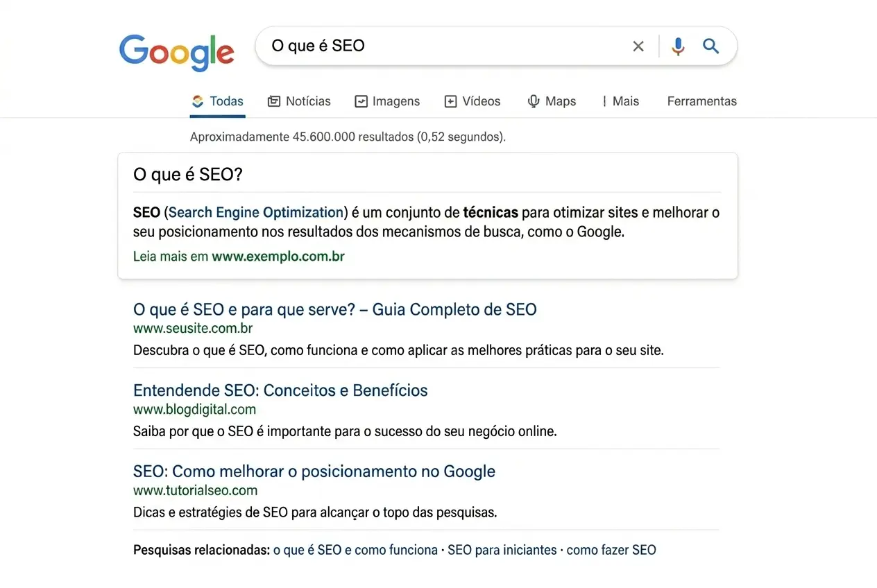877x588 pixels.
Task: Click bold word 'técnicas' in snippet
Action: pyautogui.click(x=491, y=212)
